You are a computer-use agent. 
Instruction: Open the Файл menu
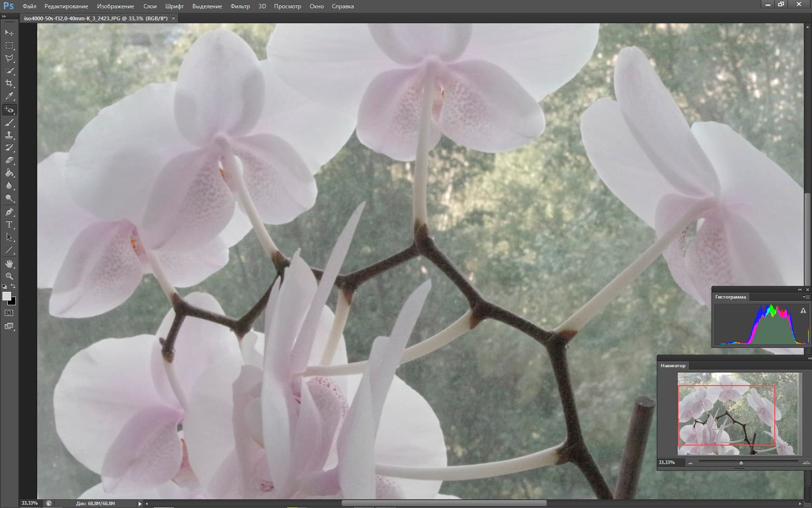29,6
